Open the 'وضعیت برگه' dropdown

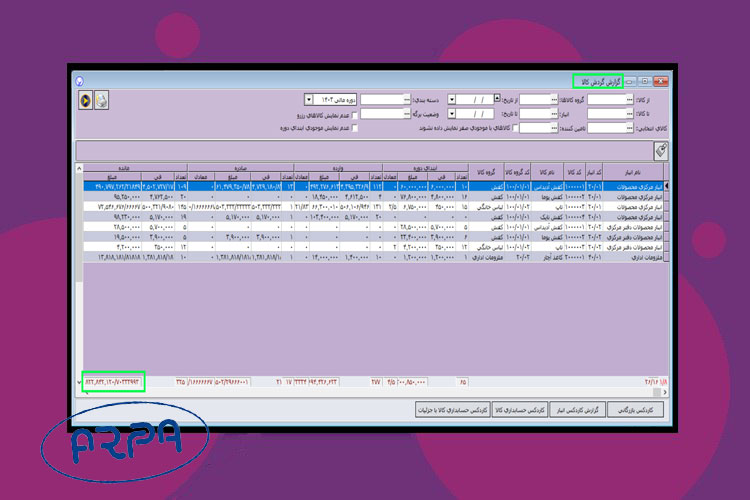tap(453, 114)
